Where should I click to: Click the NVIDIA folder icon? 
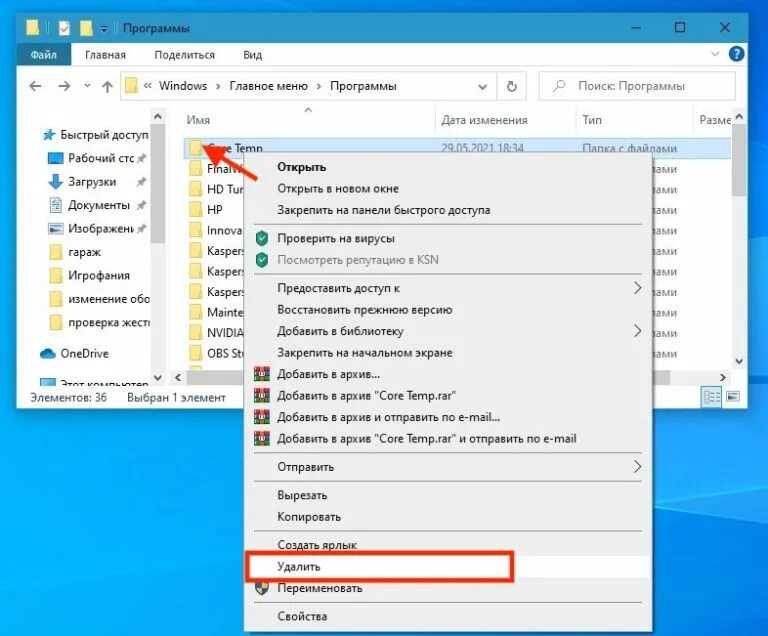pos(196,333)
